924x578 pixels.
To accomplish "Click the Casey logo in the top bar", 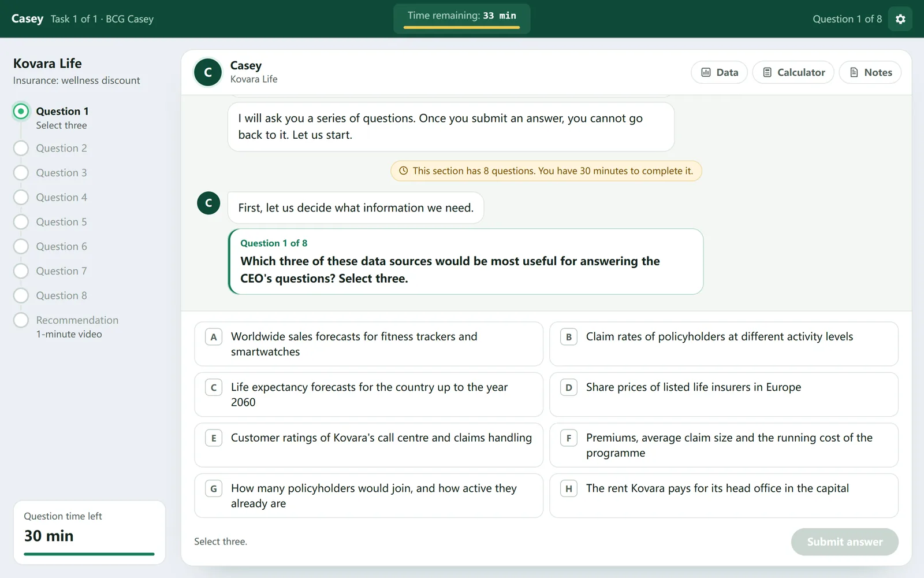I will tap(27, 18).
